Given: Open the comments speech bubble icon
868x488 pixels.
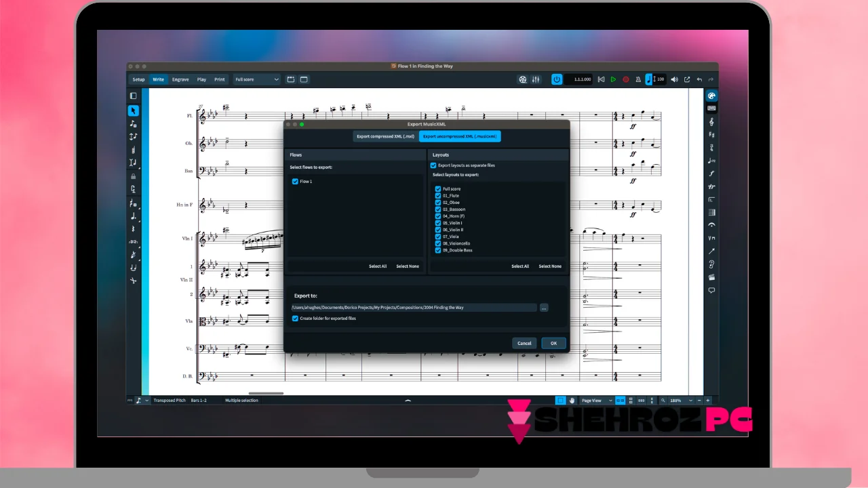Looking at the screenshot, I should [711, 290].
